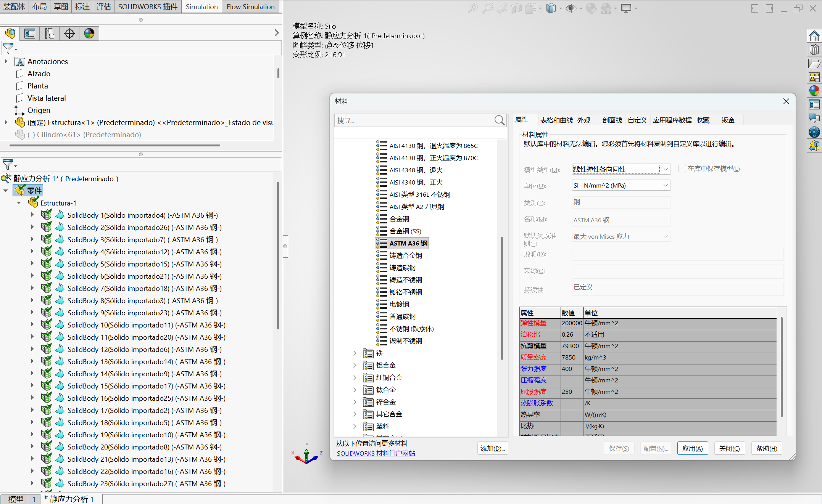Click the 应用(A) button
822x504 pixels.
[x=692, y=448]
